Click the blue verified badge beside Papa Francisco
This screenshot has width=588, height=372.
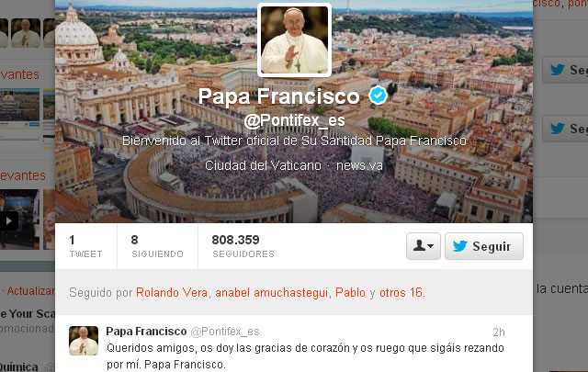[x=378, y=96]
